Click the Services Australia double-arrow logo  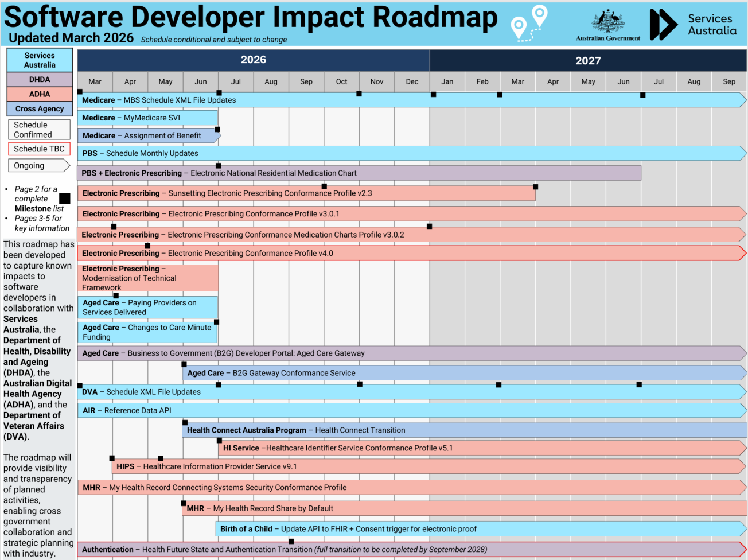[664, 25]
